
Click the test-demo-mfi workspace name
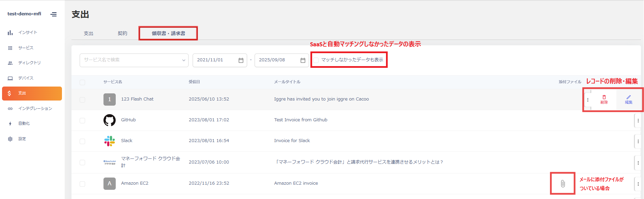(x=24, y=14)
